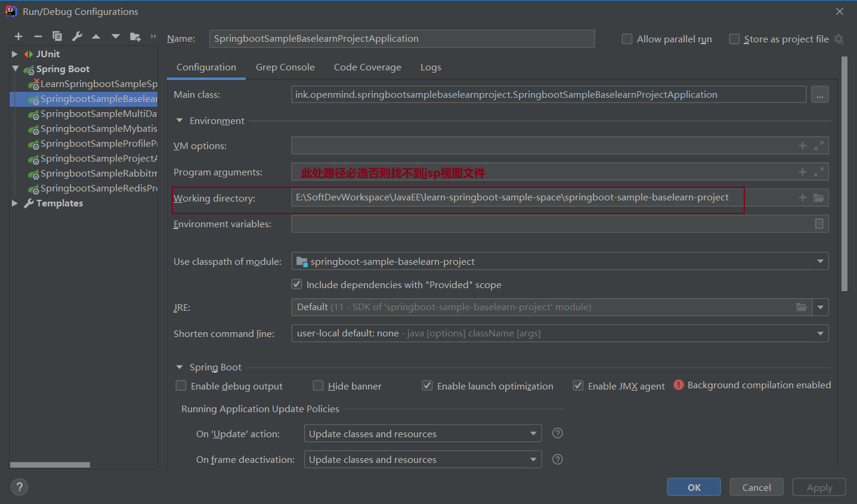Click the Add New Configuration plus icon
This screenshot has width=857, height=504.
[18, 37]
